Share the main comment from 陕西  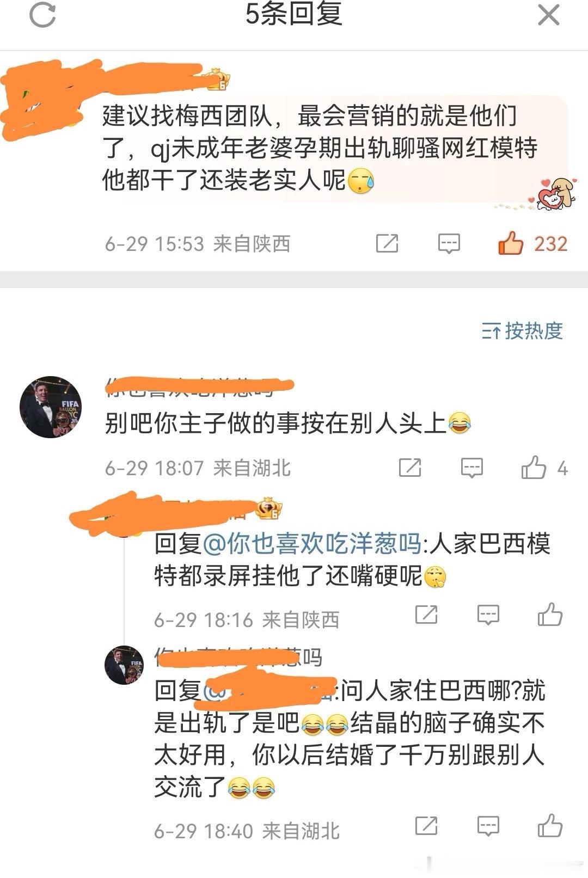(x=387, y=243)
